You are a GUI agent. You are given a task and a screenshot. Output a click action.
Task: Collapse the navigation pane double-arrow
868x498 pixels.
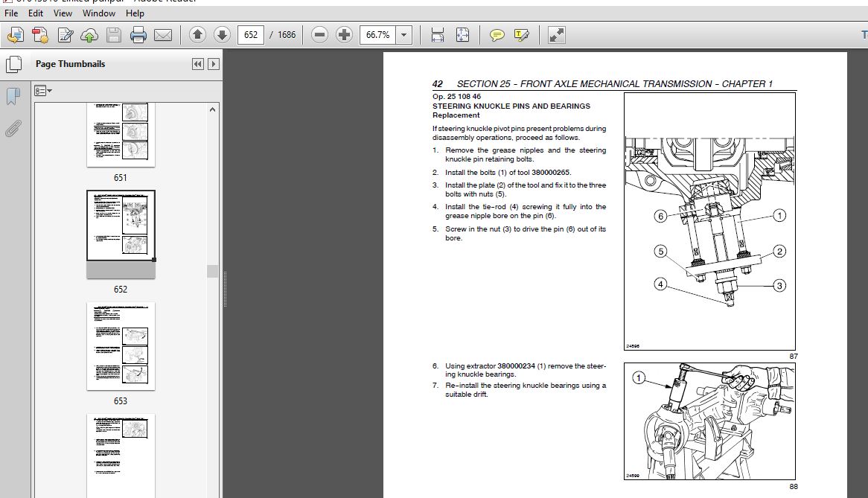click(197, 64)
